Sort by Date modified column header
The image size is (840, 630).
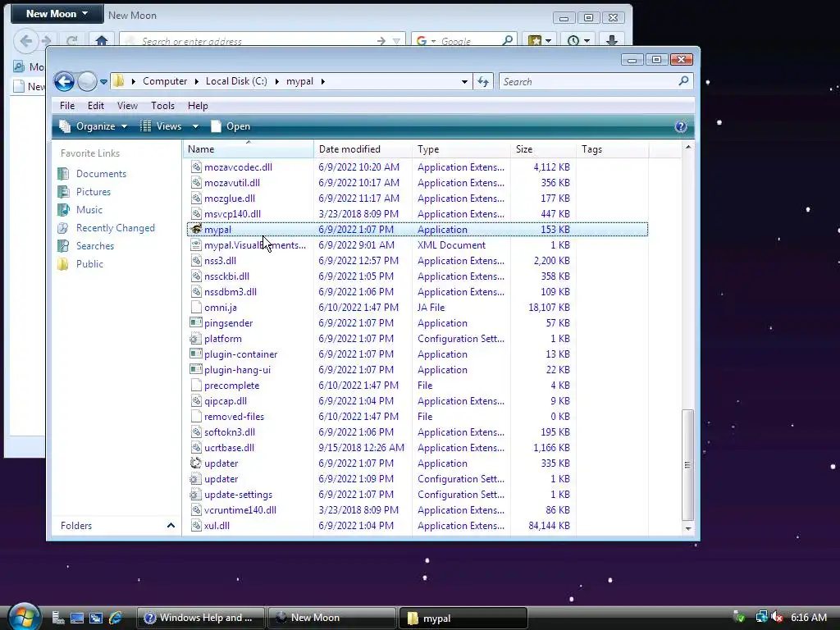pos(363,149)
